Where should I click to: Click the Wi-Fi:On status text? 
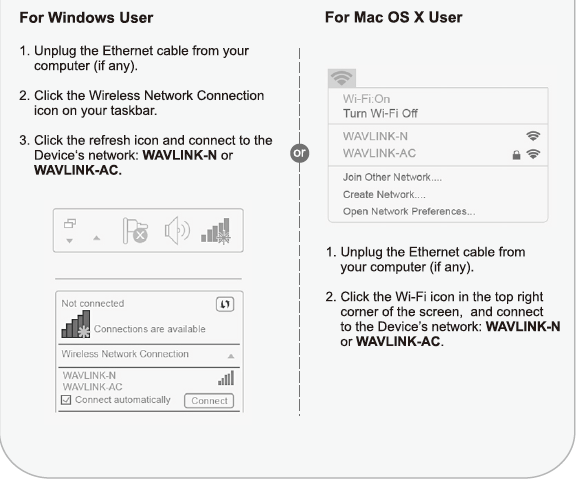click(x=366, y=99)
